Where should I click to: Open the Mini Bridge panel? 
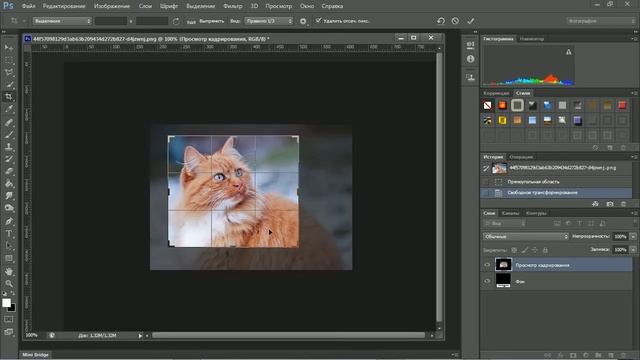[35, 355]
